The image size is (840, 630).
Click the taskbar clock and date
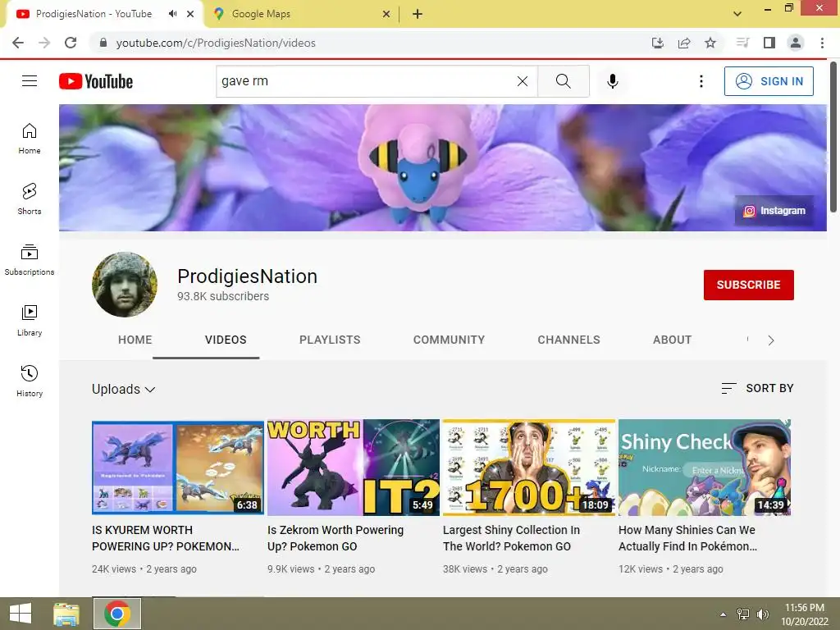coord(805,614)
